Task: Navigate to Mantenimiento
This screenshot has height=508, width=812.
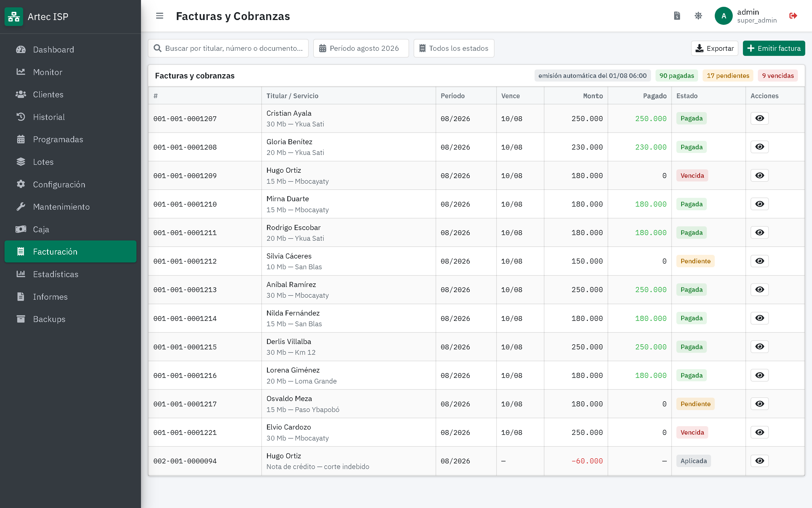Action: [x=70, y=207]
